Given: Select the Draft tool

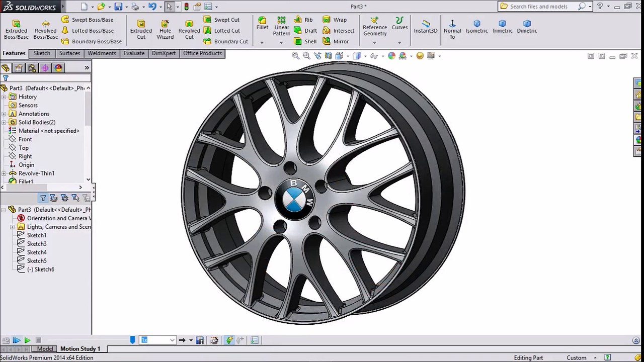Looking at the screenshot, I should pos(305,31).
